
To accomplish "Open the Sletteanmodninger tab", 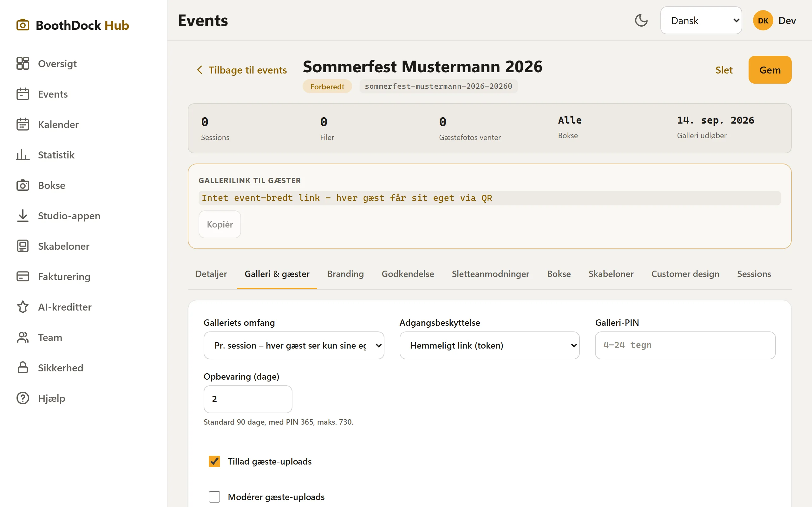I will click(490, 274).
